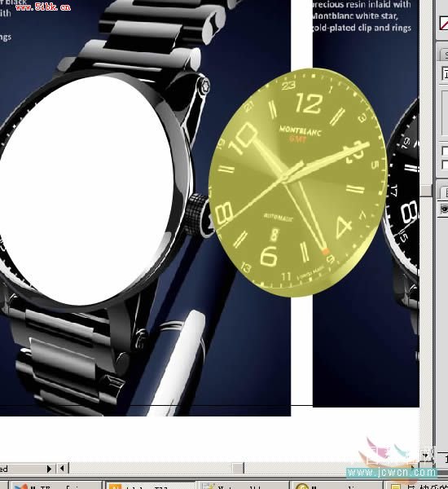Click the vertical scrollbar down arrow

click(425, 456)
